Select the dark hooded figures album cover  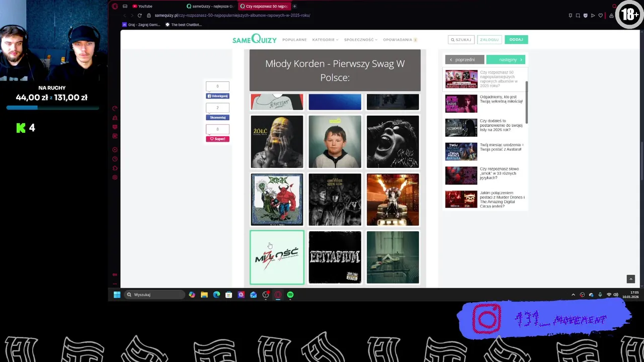click(335, 200)
